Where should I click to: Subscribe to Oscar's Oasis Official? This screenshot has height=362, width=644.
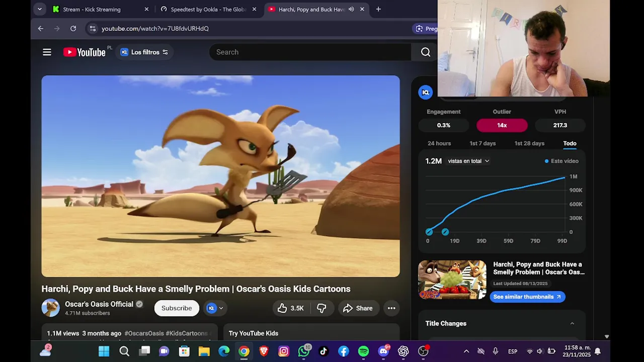pyautogui.click(x=177, y=308)
